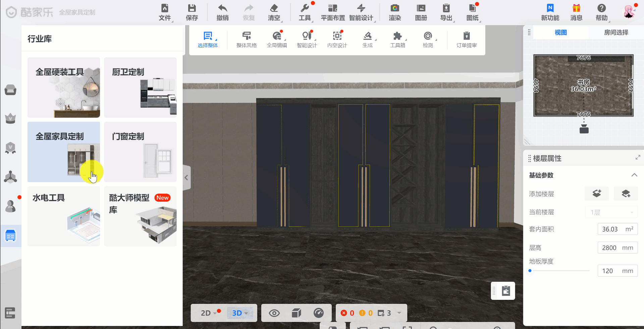Switch to 3D view mode

[x=237, y=313]
